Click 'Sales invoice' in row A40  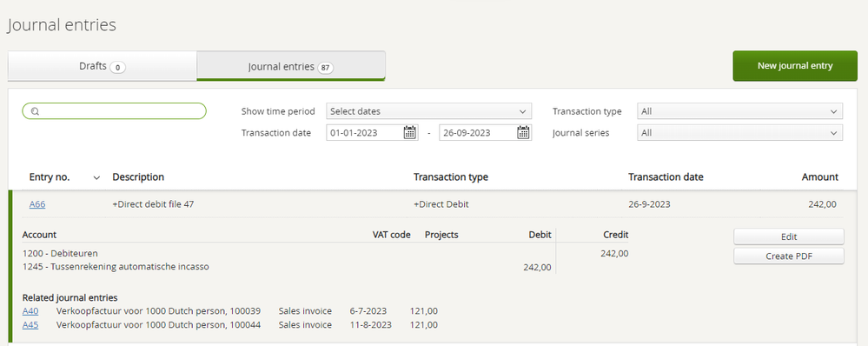pyautogui.click(x=305, y=311)
